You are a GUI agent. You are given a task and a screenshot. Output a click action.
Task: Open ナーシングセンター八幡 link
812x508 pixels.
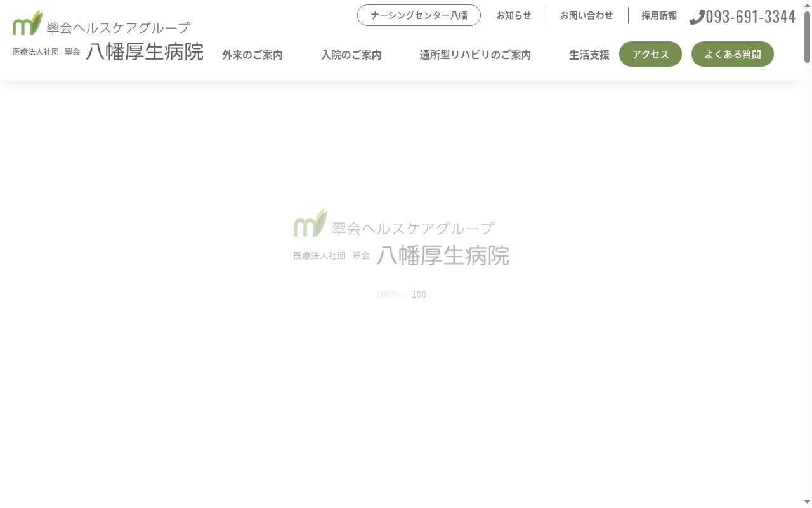(419, 15)
